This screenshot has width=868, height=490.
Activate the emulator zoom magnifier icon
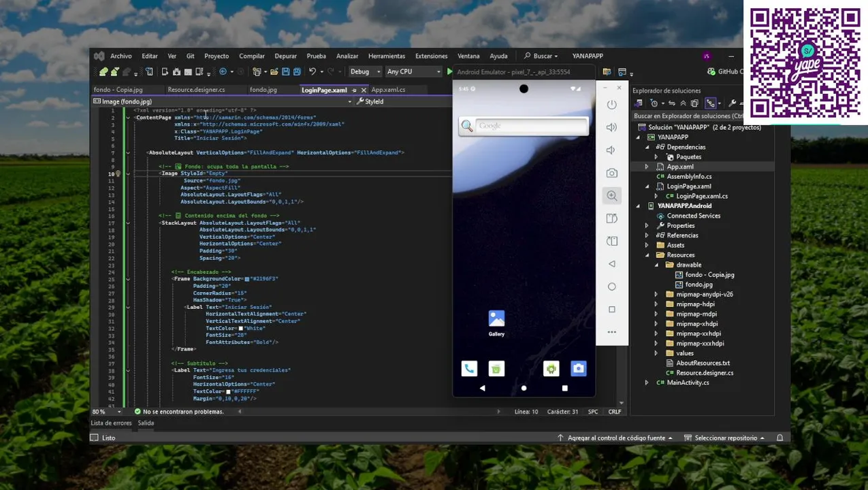(611, 196)
